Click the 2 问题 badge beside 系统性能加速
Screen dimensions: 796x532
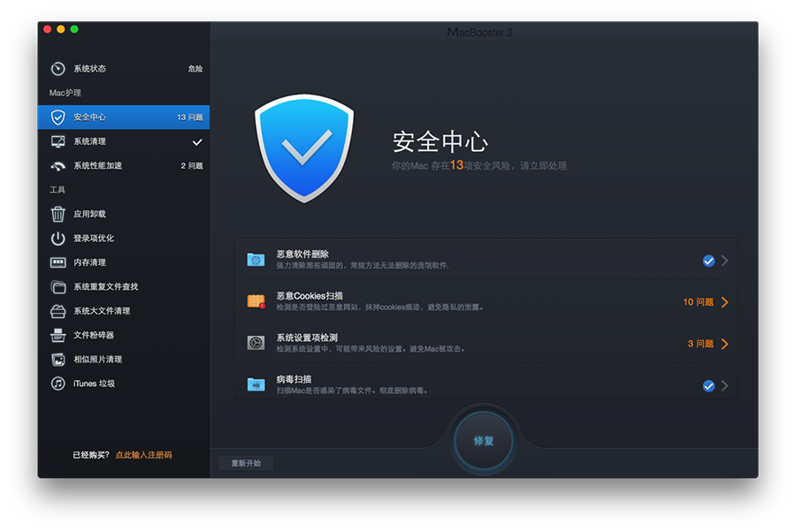(x=192, y=166)
